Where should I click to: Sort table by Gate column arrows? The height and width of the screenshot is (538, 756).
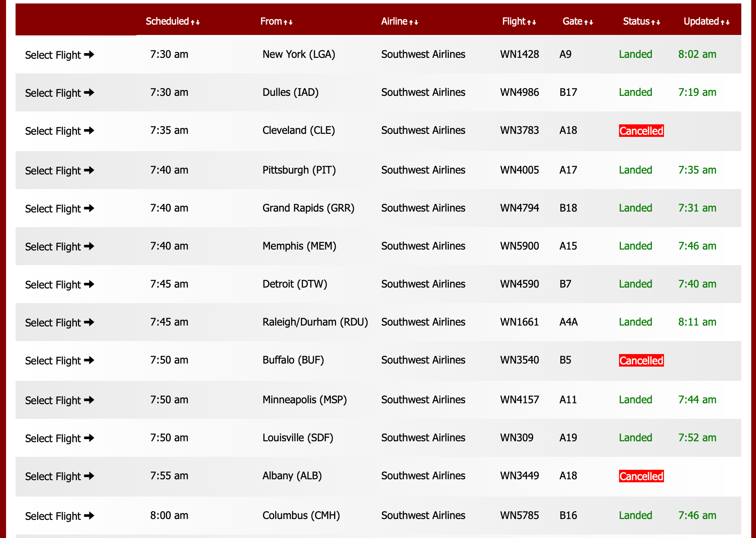[x=588, y=22]
